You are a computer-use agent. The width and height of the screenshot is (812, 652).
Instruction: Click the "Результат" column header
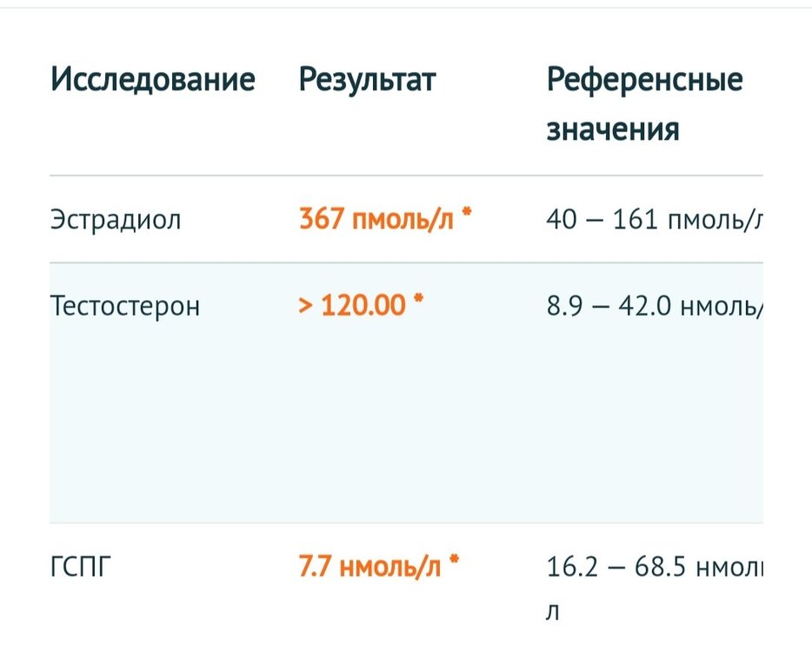point(367,80)
